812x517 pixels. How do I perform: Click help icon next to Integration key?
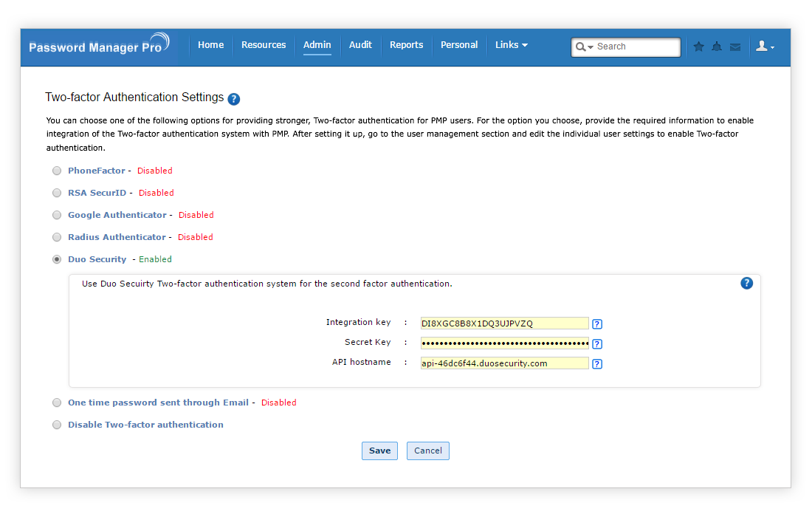597,323
